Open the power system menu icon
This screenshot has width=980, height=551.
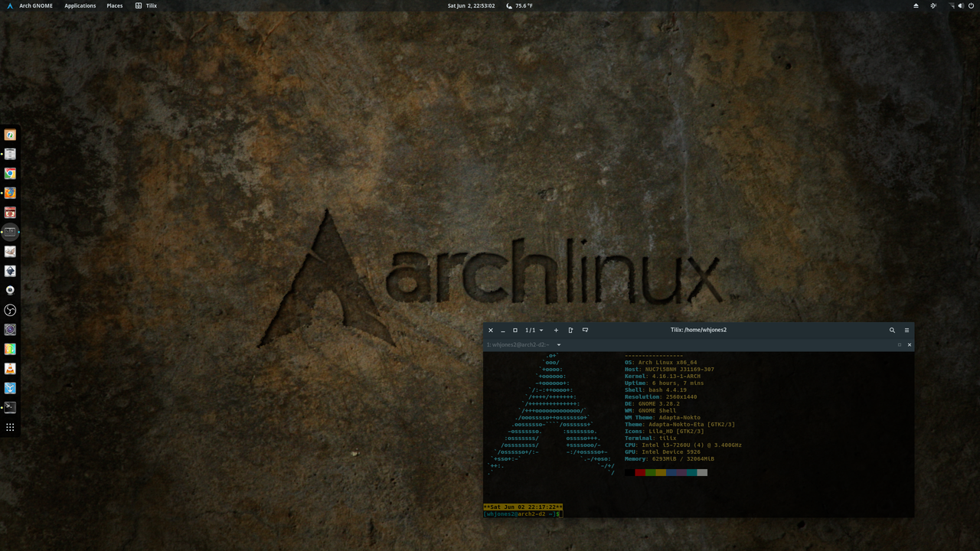tap(971, 5)
